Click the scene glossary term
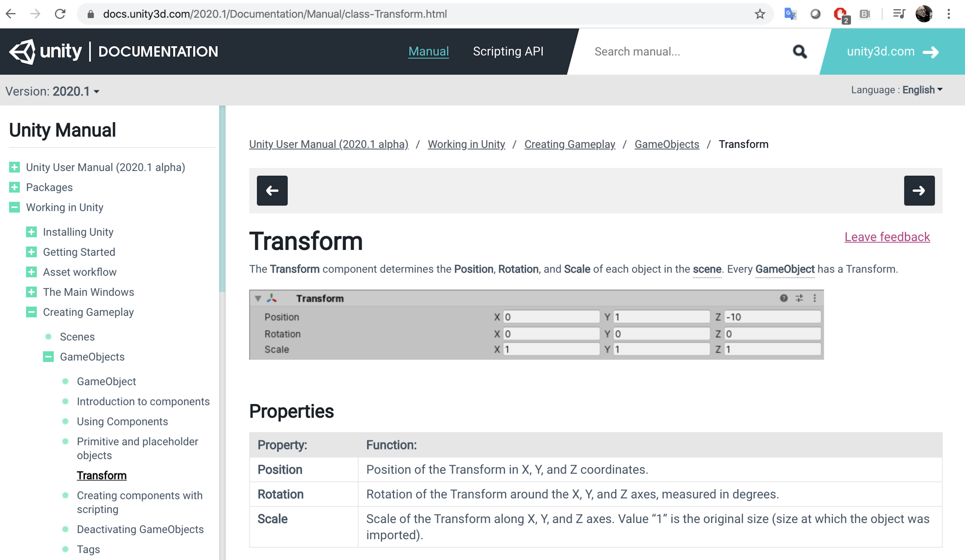965x560 pixels. pos(707,269)
